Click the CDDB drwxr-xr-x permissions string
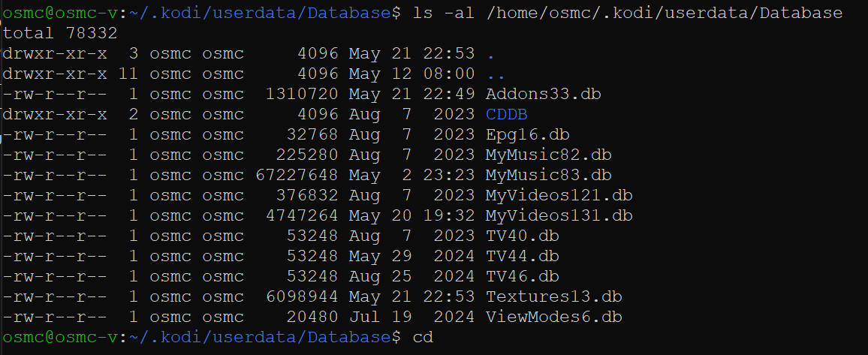Screen dimensions: 868x355 [55, 115]
